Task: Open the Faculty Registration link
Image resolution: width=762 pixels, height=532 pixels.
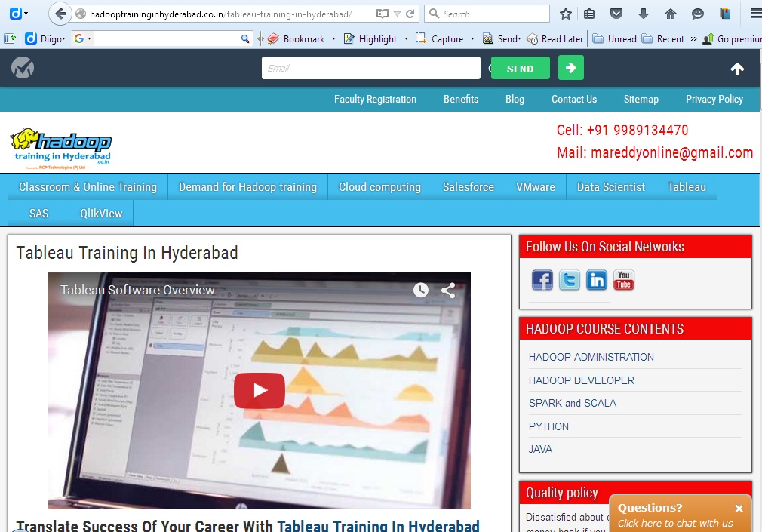Action: (x=375, y=99)
